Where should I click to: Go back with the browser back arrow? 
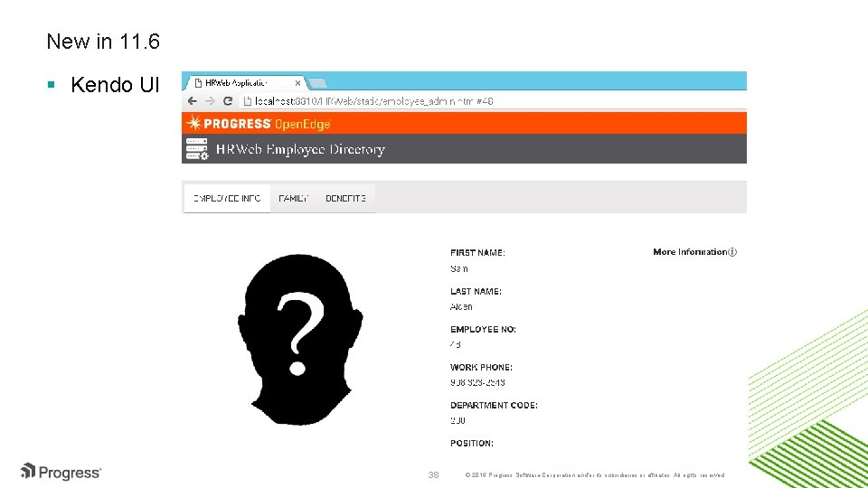coord(192,100)
